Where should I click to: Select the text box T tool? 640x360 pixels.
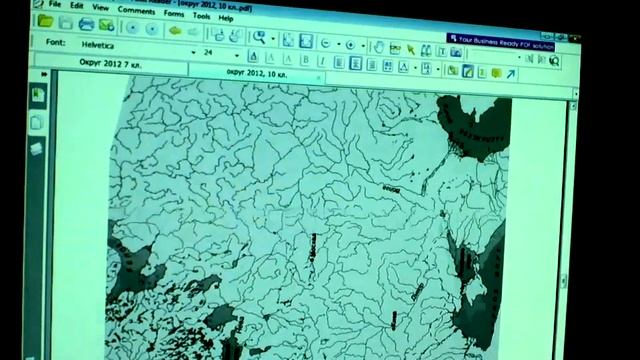point(441,51)
